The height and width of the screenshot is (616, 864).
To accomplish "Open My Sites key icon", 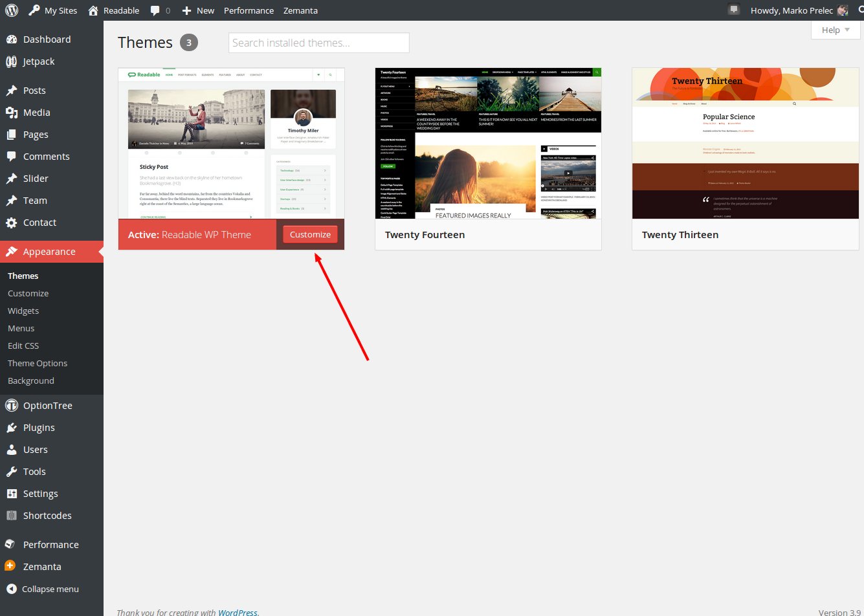I will click(34, 10).
